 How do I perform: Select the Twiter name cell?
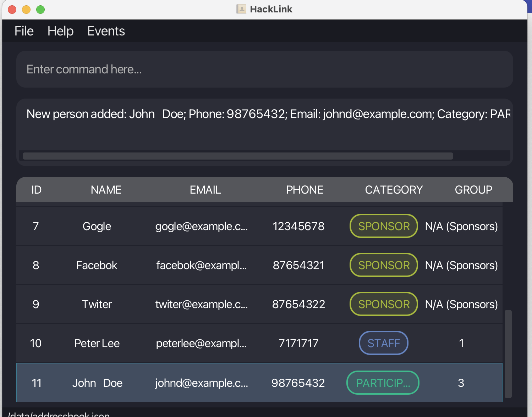point(97,304)
